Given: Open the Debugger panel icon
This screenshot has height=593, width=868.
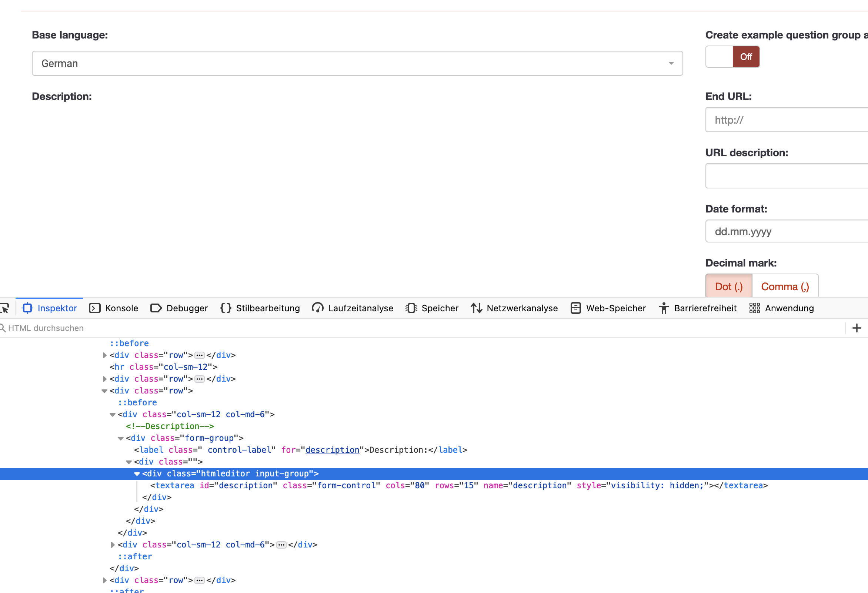Looking at the screenshot, I should [156, 308].
